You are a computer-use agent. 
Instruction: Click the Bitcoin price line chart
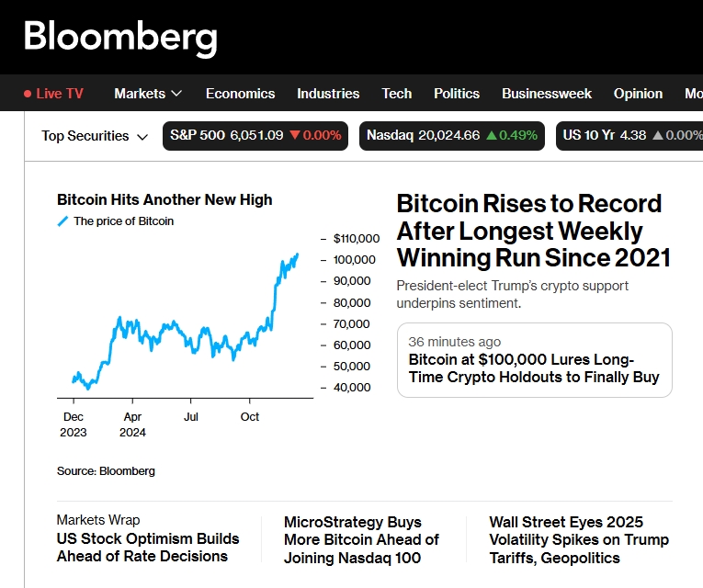184,322
